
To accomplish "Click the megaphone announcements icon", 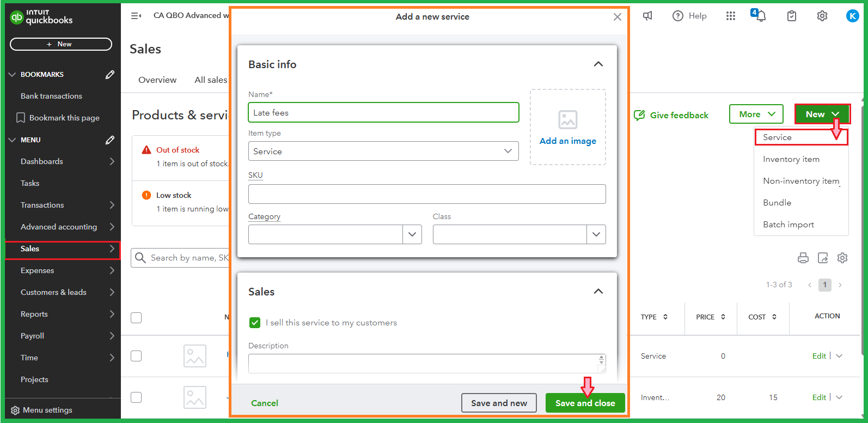I will [647, 16].
